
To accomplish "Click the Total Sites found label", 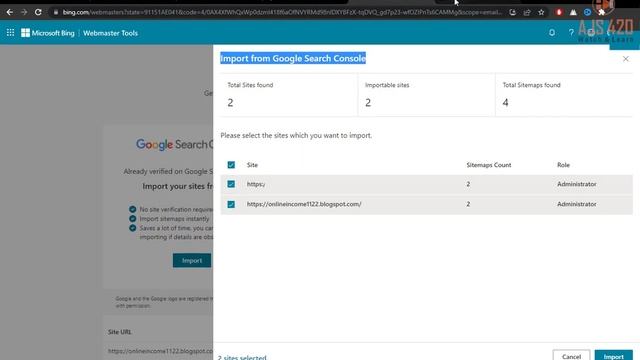I will (x=250, y=85).
